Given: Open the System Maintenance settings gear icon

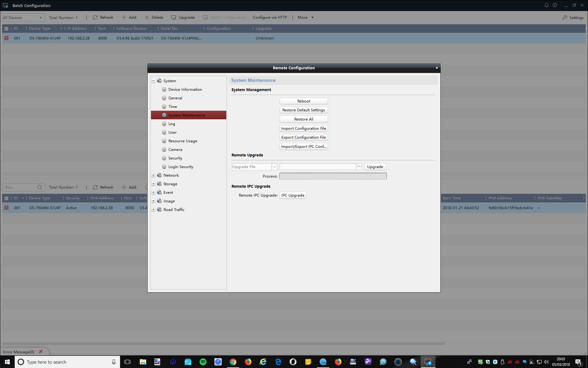Looking at the screenshot, I should tap(164, 115).
